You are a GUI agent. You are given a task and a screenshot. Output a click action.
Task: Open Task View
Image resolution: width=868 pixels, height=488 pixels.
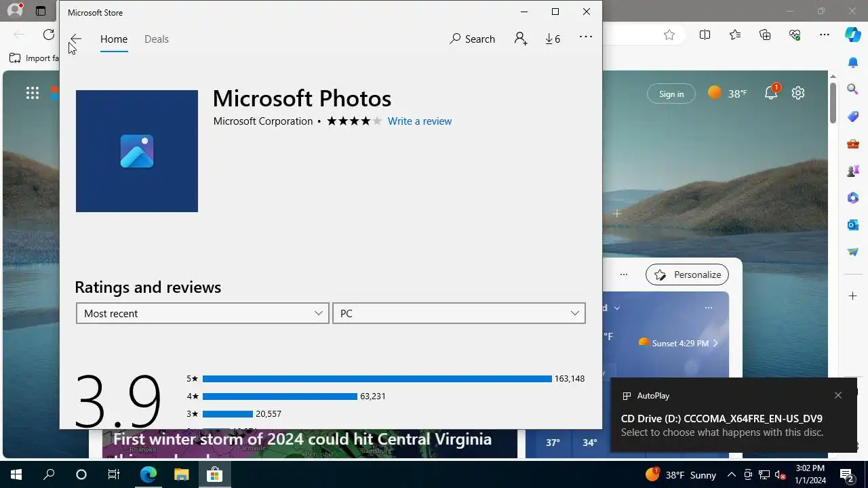pos(114,474)
